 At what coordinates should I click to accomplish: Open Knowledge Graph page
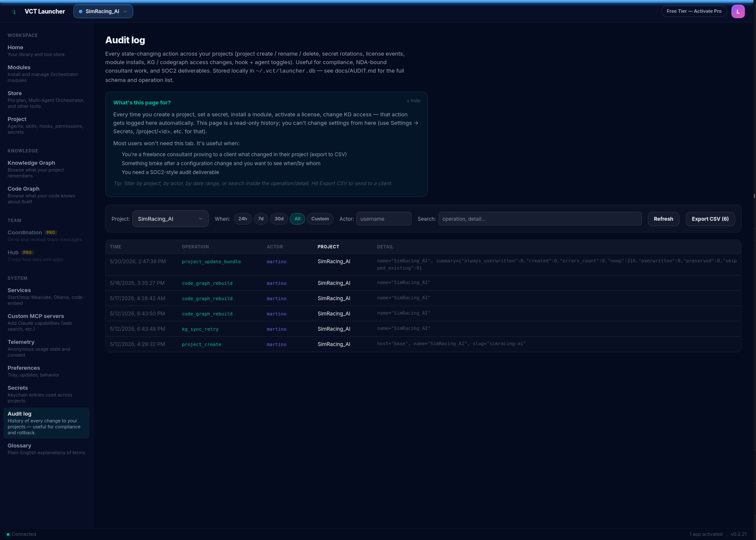pos(46,169)
